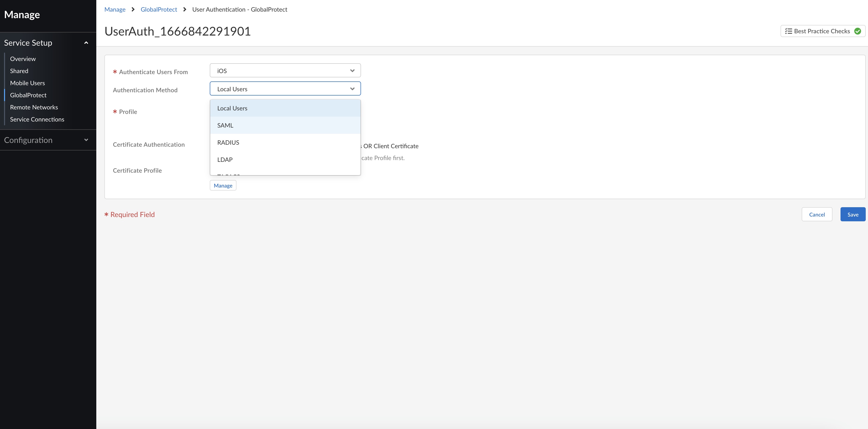Open Remote Networks in the sidebar

click(34, 107)
